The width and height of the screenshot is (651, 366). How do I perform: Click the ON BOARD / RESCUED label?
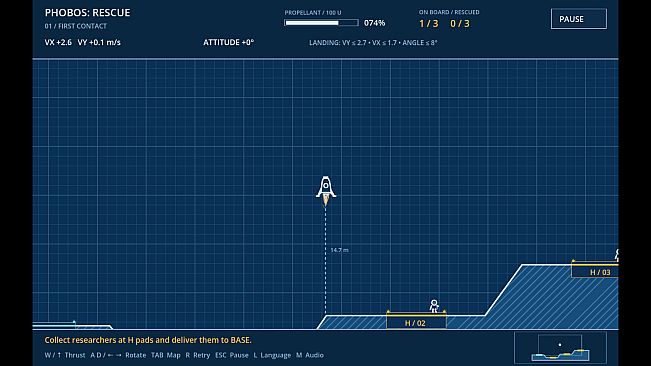[x=449, y=12]
